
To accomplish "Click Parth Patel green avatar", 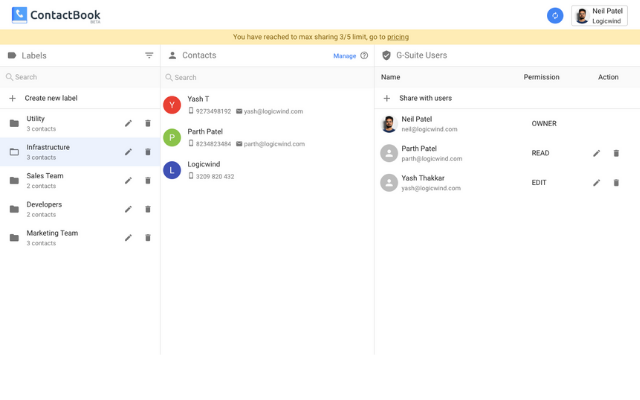I will coord(172,138).
